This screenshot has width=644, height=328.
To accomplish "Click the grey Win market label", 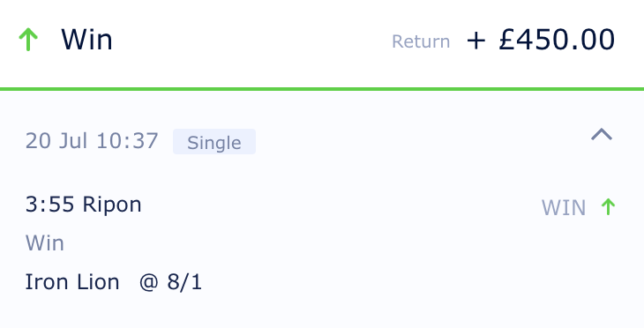I will 45,243.
